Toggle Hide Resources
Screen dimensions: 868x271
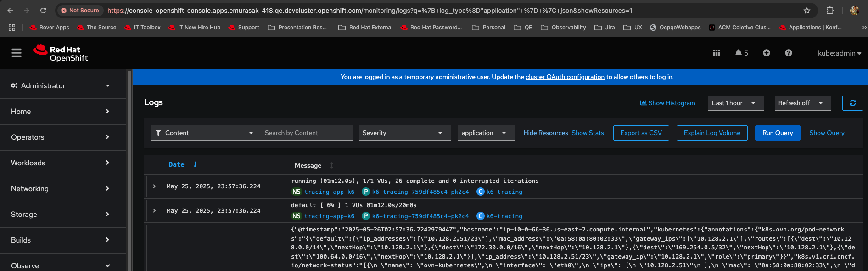point(545,133)
